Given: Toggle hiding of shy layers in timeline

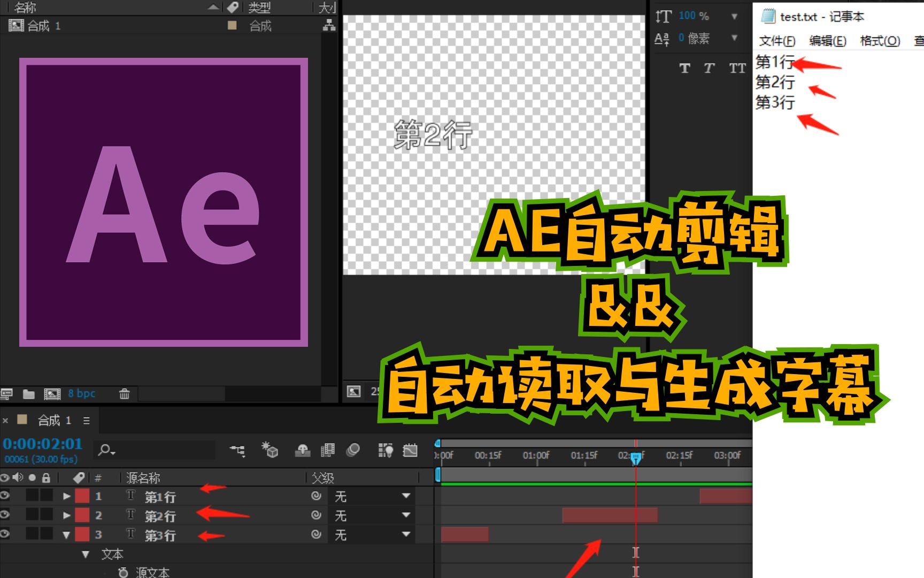Looking at the screenshot, I should tap(303, 450).
